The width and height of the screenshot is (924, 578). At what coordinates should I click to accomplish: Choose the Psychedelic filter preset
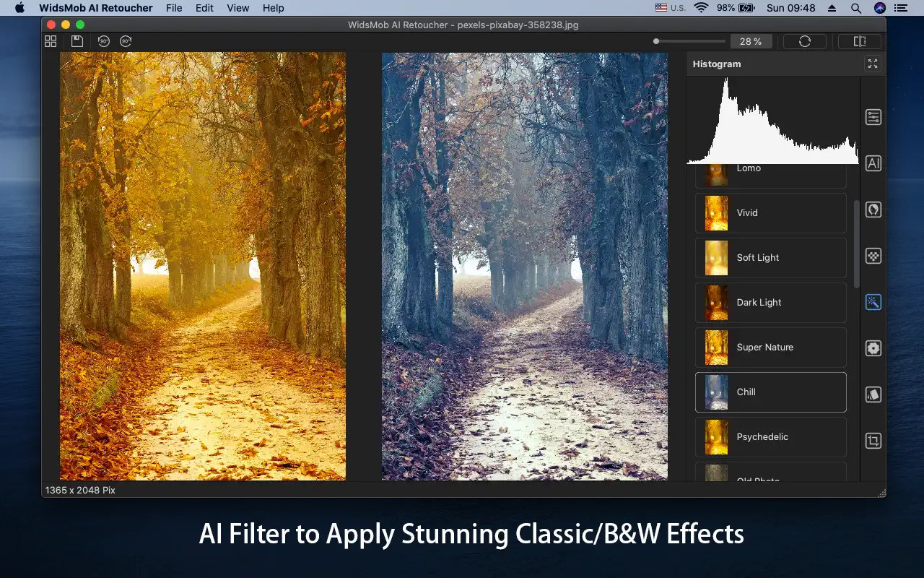770,437
